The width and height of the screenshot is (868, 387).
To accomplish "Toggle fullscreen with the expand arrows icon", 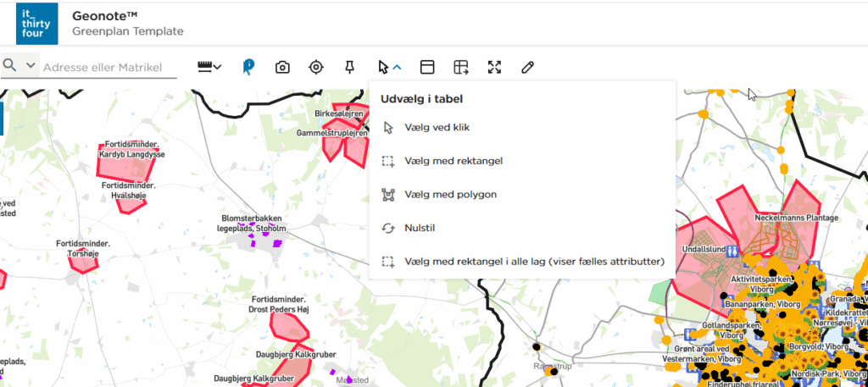I will [495, 67].
